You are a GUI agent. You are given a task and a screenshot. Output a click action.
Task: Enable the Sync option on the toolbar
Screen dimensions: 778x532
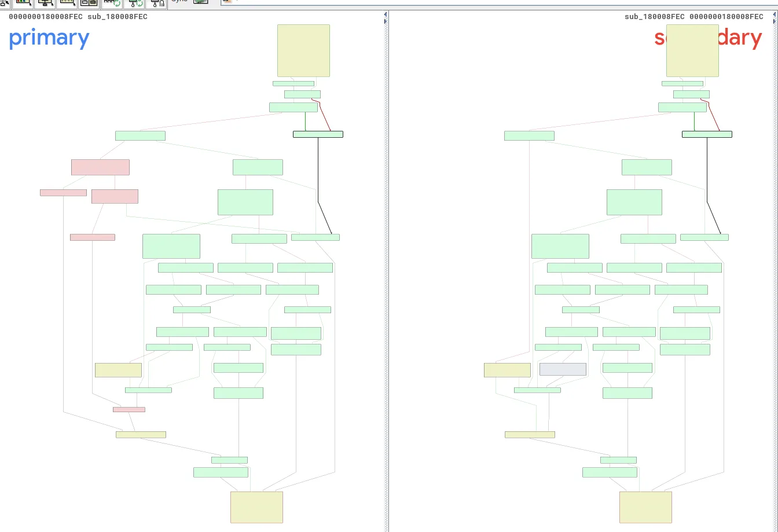click(x=179, y=2)
